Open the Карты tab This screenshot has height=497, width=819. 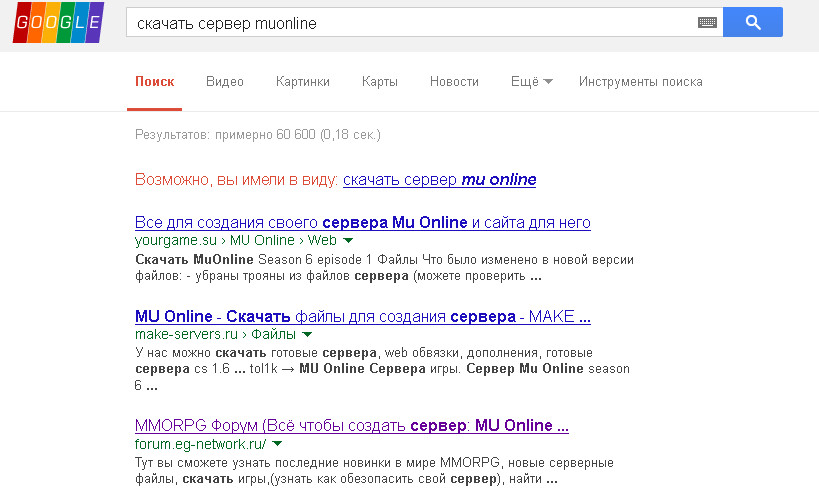pyautogui.click(x=380, y=82)
